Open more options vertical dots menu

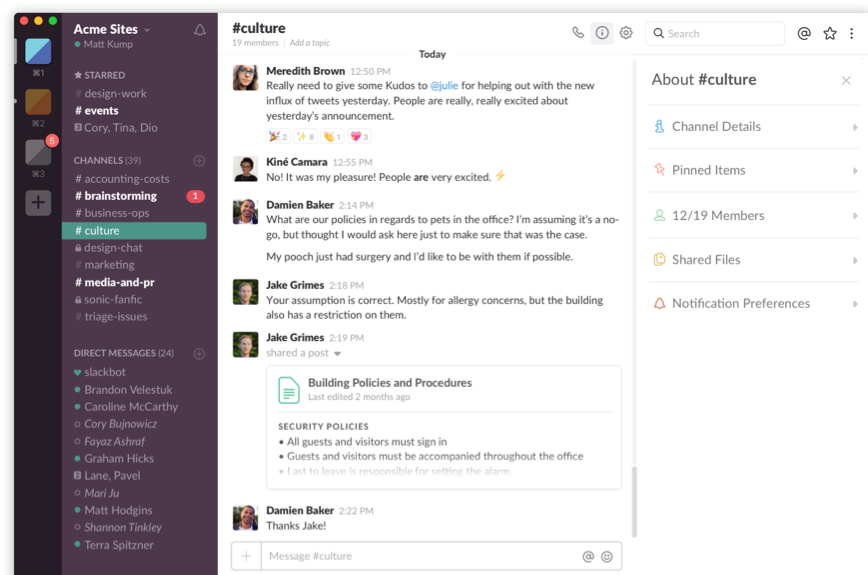[851, 34]
